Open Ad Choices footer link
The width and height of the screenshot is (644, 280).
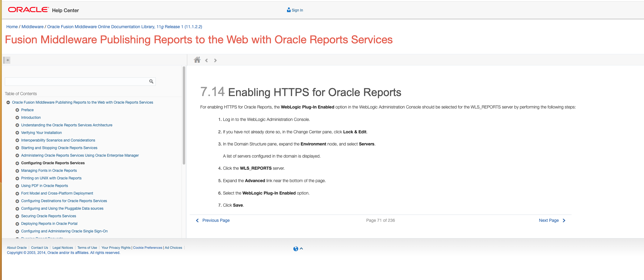pos(173,248)
